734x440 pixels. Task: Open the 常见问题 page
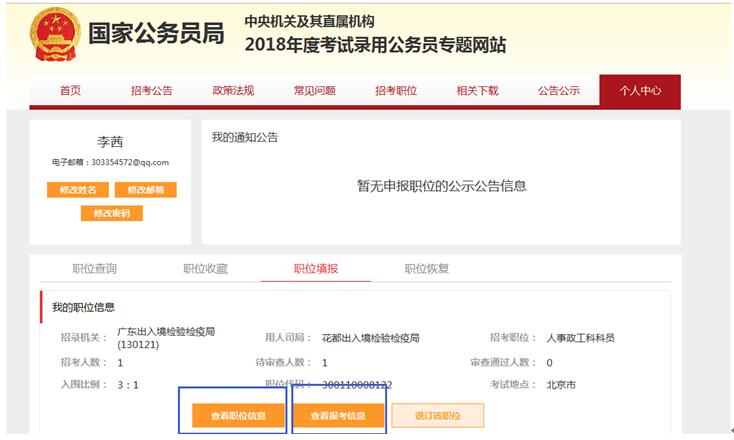[314, 91]
